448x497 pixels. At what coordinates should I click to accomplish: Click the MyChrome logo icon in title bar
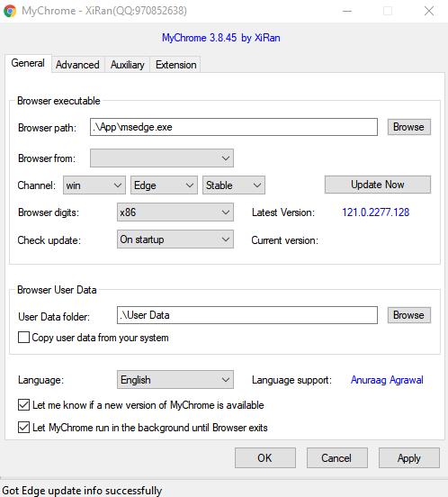point(10,11)
